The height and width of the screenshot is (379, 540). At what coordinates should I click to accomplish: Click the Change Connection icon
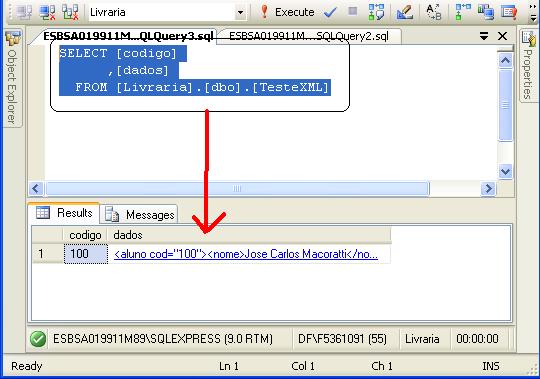(x=70, y=12)
